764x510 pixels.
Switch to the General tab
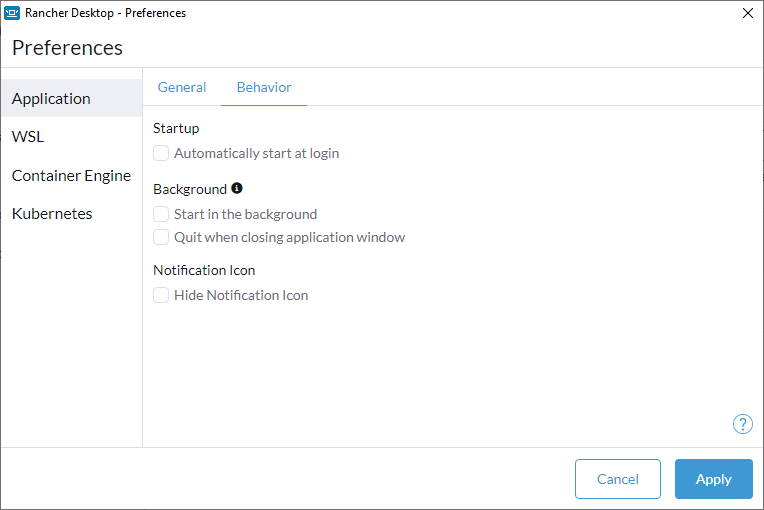pyautogui.click(x=182, y=87)
